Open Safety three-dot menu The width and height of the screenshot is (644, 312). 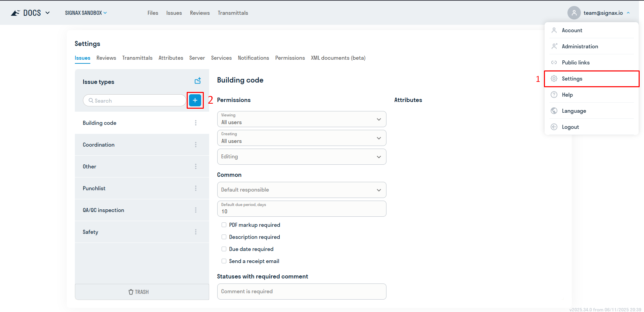[x=196, y=232]
